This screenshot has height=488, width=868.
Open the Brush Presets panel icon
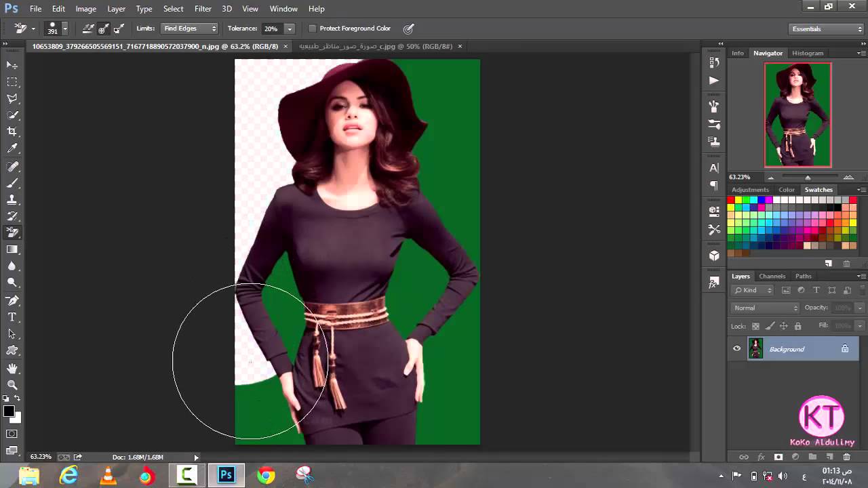(x=714, y=106)
